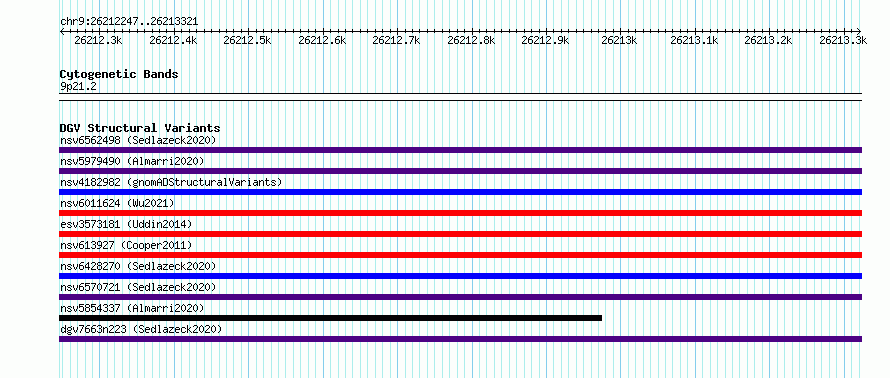Click the dgv7663n223 (Sedlazeck2020) variant label

[141, 329]
